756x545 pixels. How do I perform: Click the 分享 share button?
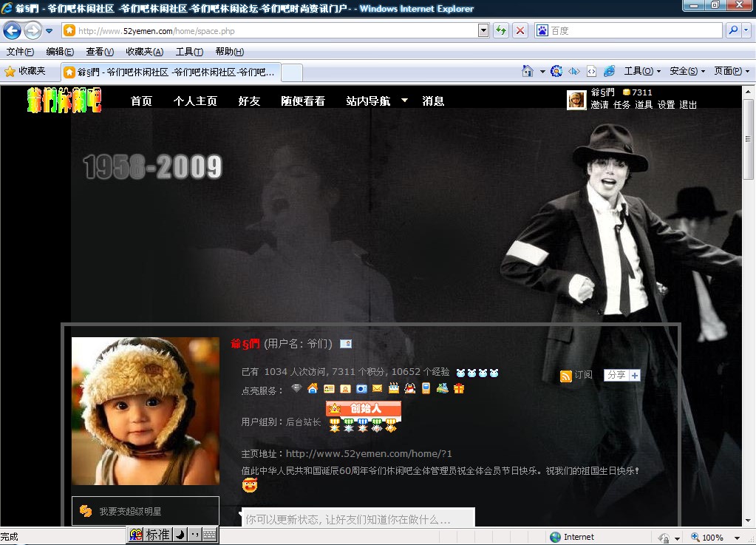point(622,375)
